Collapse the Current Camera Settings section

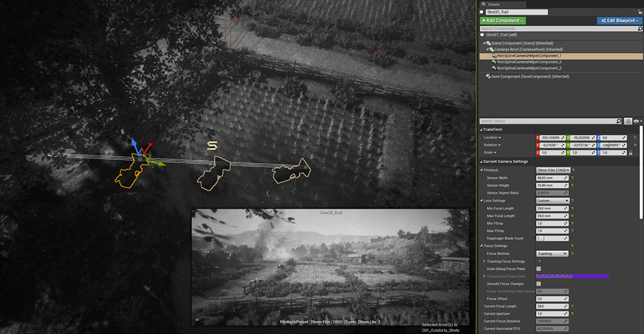click(x=481, y=162)
